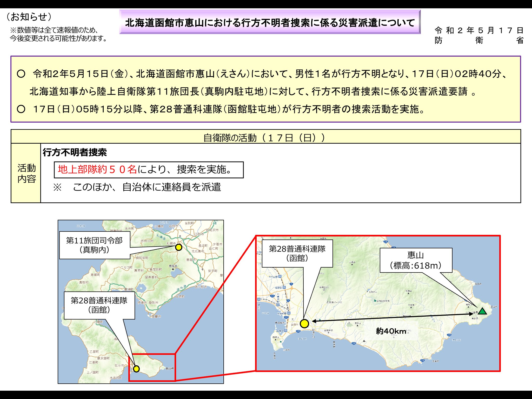Image resolution: width=532 pixels, height=399 pixels.
Task: Select left map's 第28普通科連隊(函館) callout
Action: 99,305
